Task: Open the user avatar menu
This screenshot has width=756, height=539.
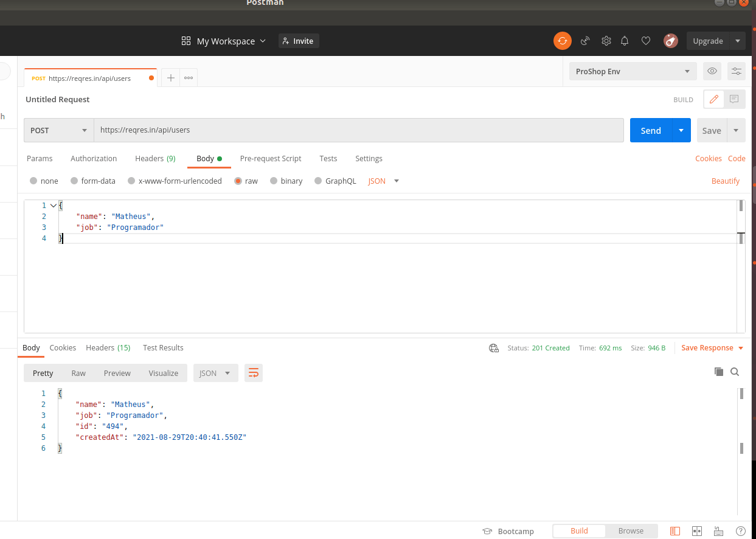Action: point(671,41)
